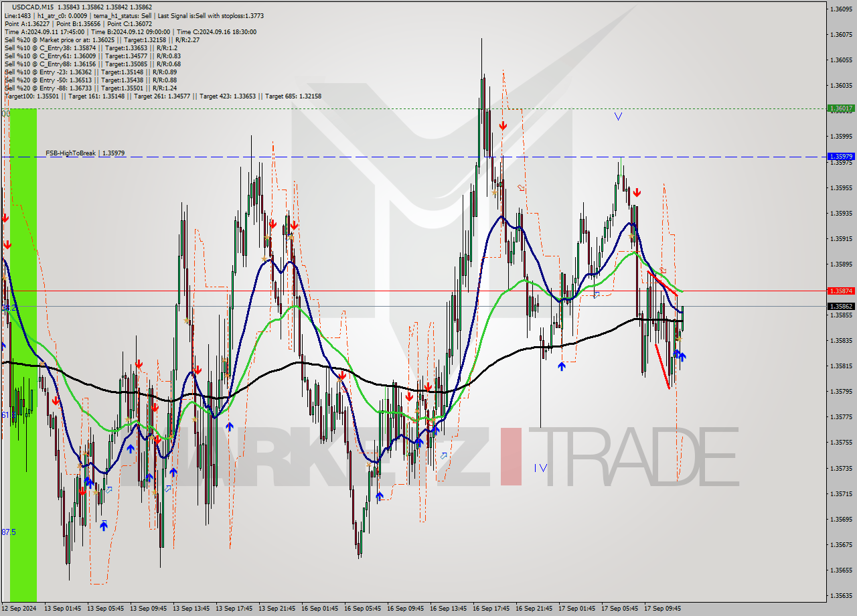The width and height of the screenshot is (857, 616).
Task: Click the 1.35755 price axis label
Action: [841, 442]
